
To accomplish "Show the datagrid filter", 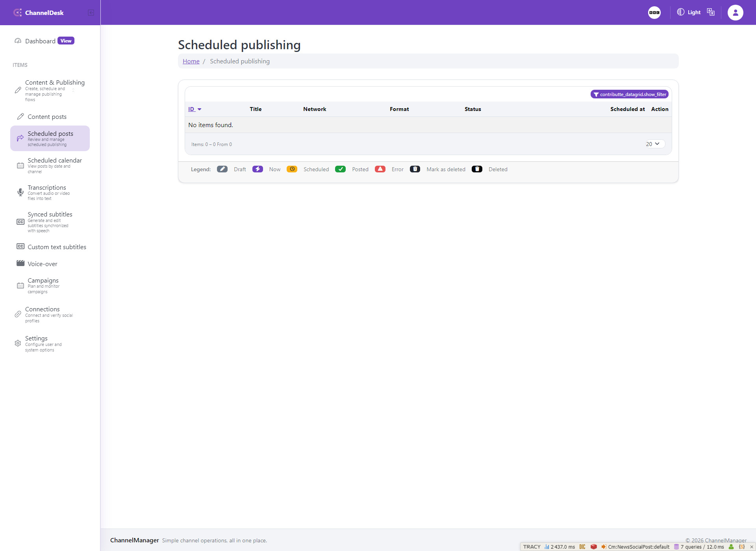I will pyautogui.click(x=629, y=94).
